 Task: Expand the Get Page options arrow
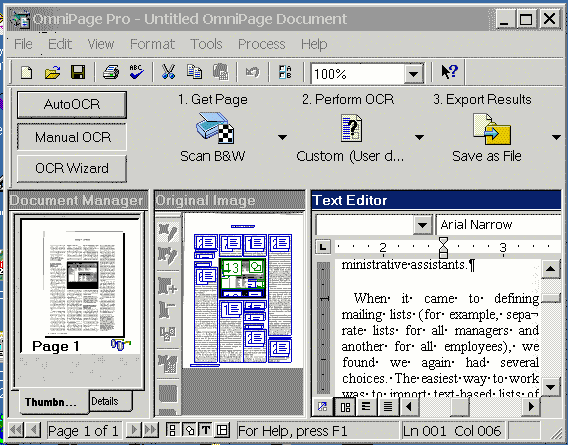[x=282, y=137]
